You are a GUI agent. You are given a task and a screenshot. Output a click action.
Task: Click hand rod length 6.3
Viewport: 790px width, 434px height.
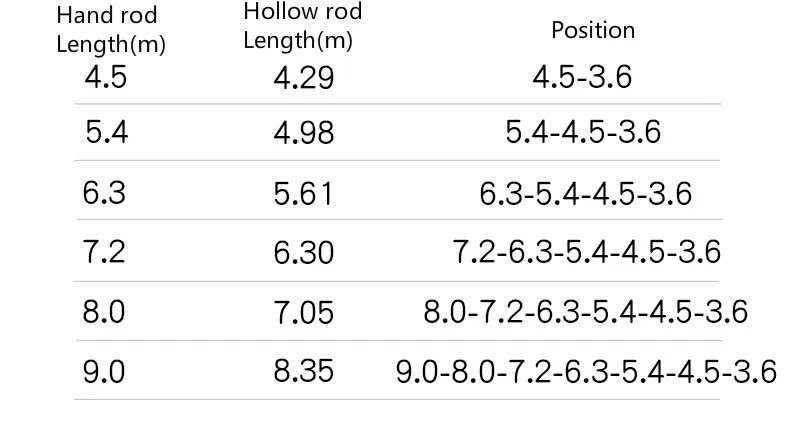pyautogui.click(x=104, y=193)
